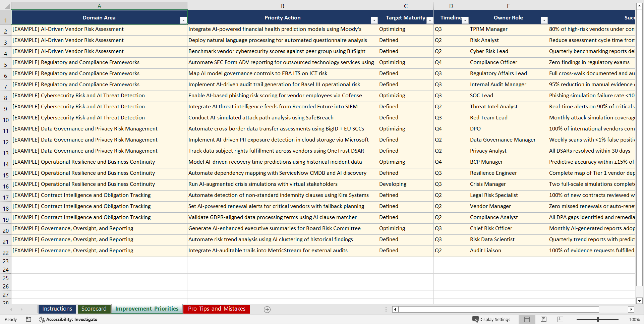The width and height of the screenshot is (644, 324).
Task: Switch to Page Layout view
Action: point(543,319)
